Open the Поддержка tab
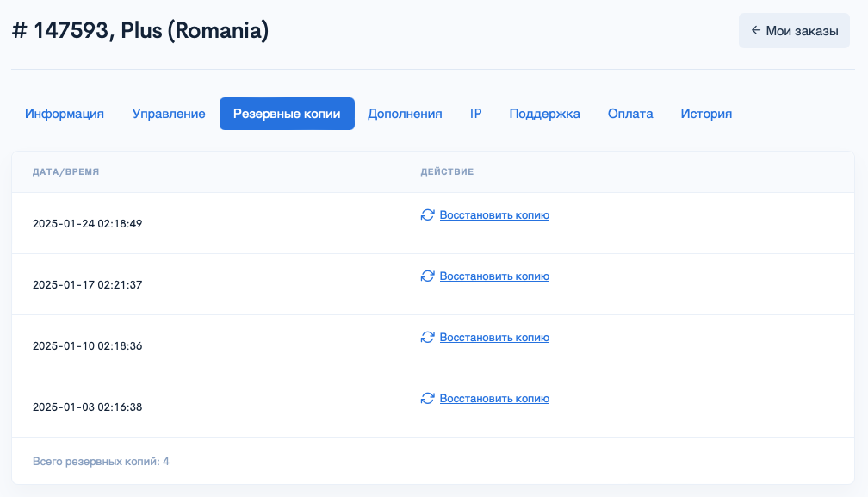Image resolution: width=868 pixels, height=497 pixels. [x=545, y=114]
